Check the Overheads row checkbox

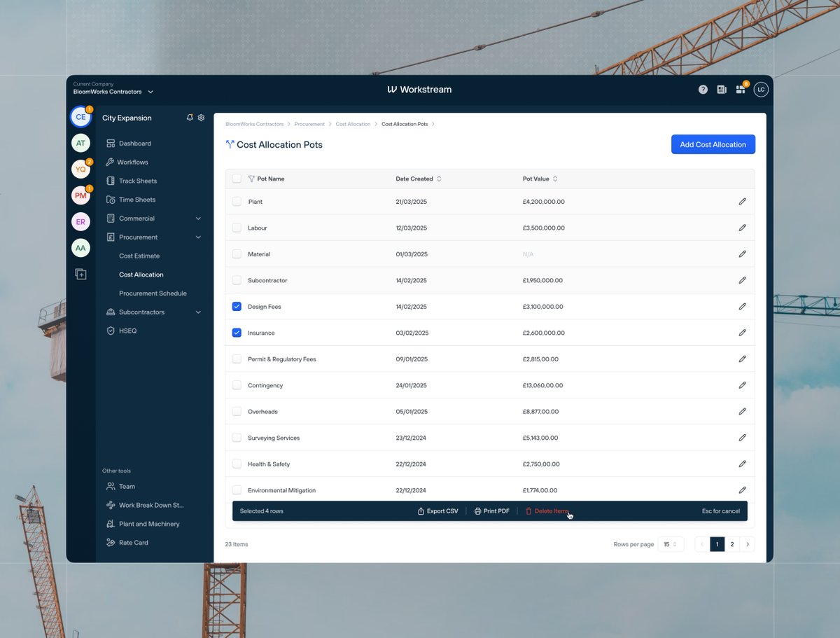(237, 412)
